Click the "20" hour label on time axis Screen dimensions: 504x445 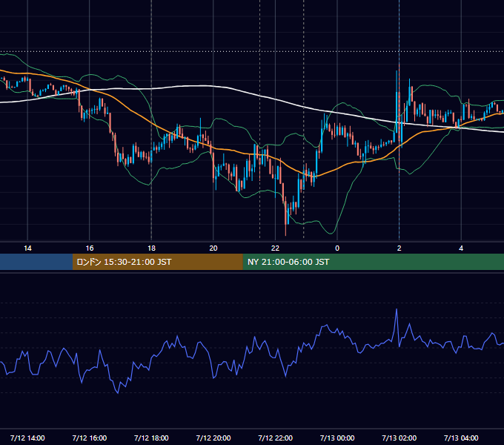213,248
